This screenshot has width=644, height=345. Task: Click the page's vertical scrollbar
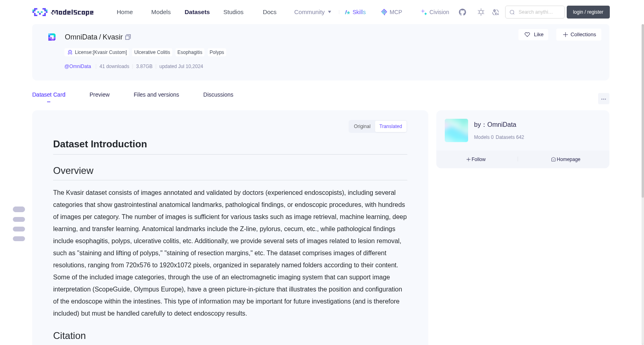tap(642, 111)
